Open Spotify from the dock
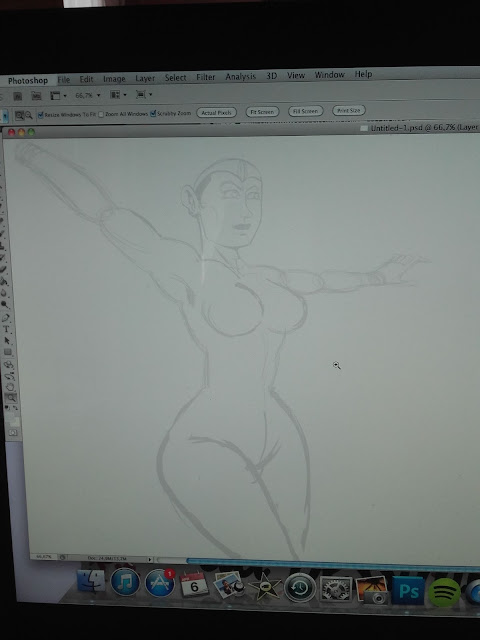The height and width of the screenshot is (640, 480). point(444,591)
